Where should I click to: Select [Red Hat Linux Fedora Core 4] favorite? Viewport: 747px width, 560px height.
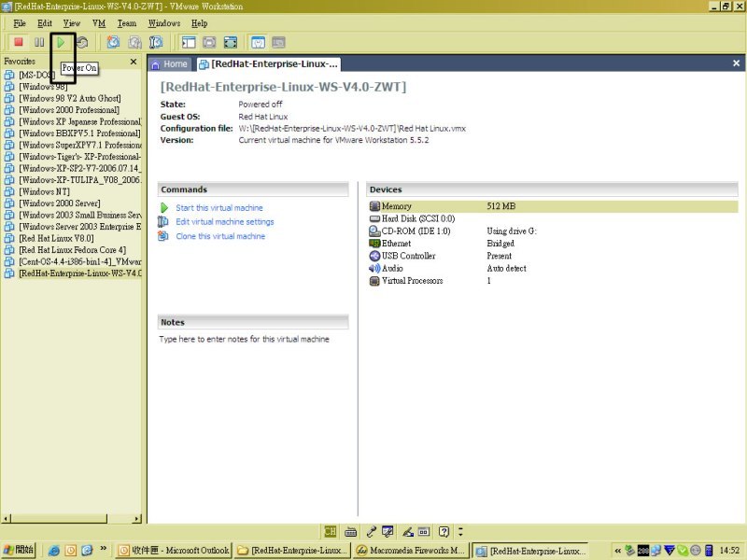point(73,250)
